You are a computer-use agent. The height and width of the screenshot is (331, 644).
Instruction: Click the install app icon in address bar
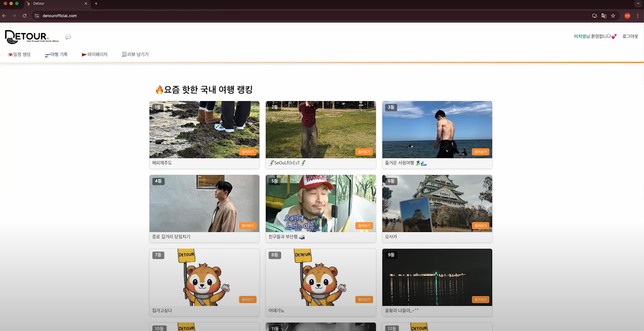pyautogui.click(x=594, y=16)
